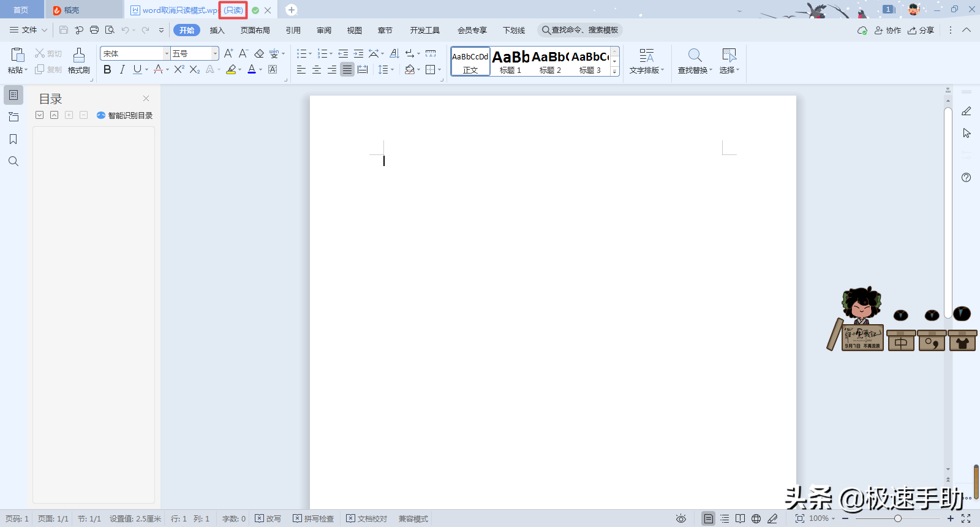Open the Find and Replace (查找替换) tool
Image resolution: width=980 pixels, height=527 pixels.
pos(695,56)
